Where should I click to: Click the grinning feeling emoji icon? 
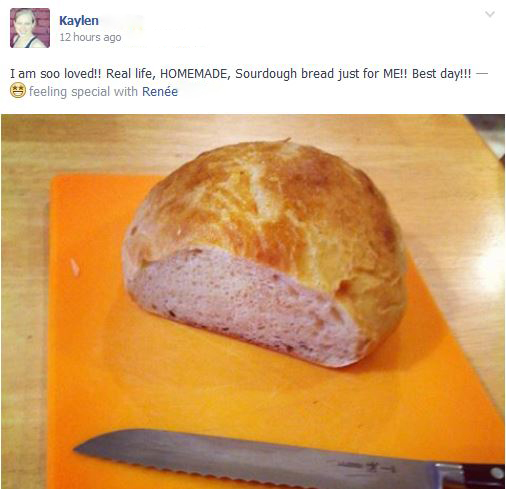coord(18,90)
